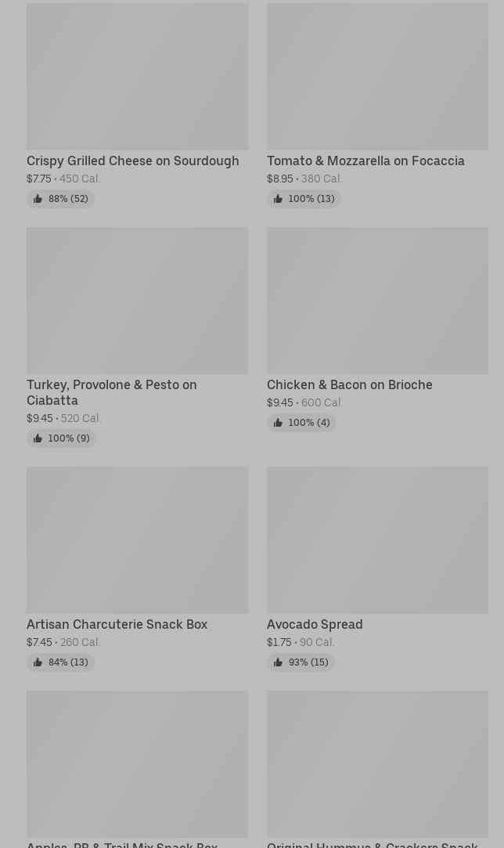504x848 pixels.
Task: Select Artisan Charcuterie Snack Box title
Action: click(x=117, y=625)
